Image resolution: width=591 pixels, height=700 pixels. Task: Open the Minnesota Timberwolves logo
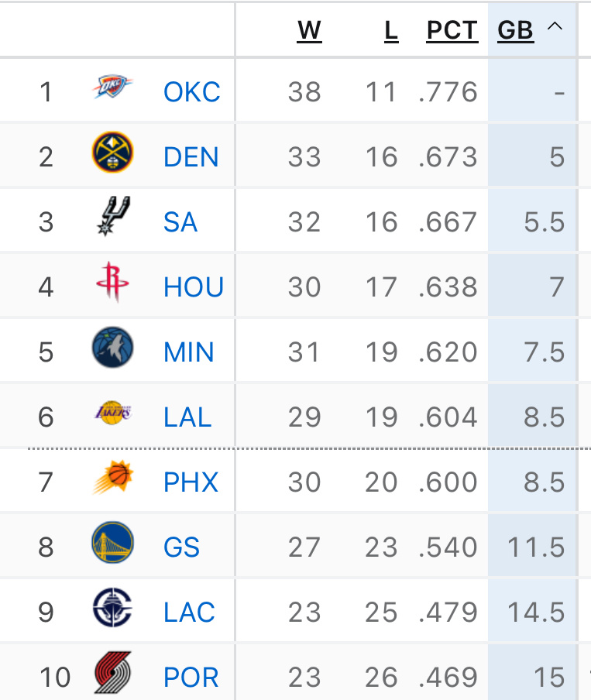112,348
